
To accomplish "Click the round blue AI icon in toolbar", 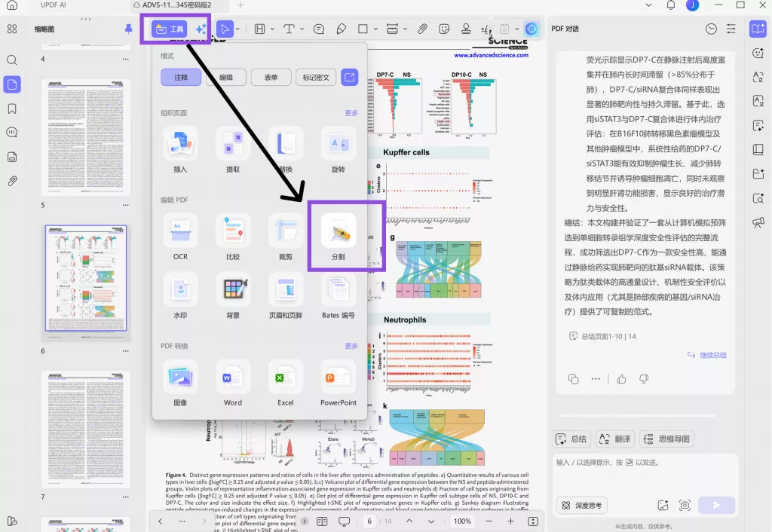I will (532, 29).
